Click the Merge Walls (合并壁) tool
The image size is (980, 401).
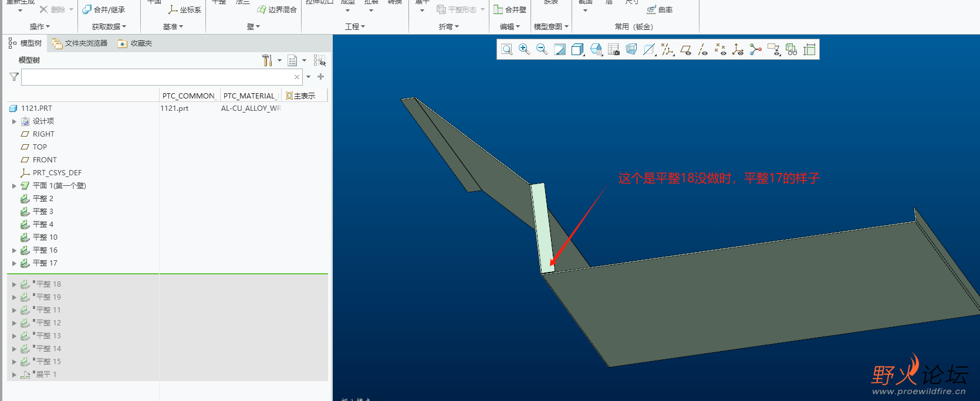(x=510, y=10)
